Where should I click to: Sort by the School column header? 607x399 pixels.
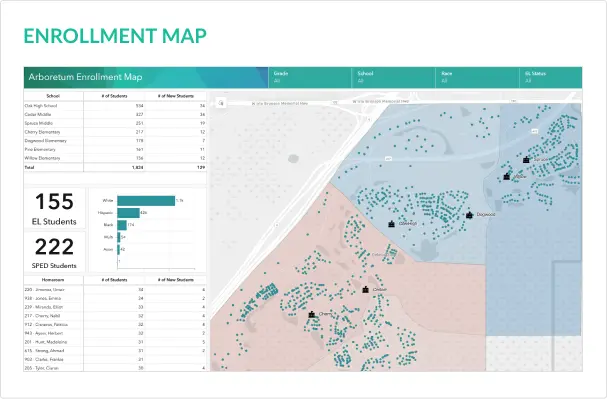53,96
